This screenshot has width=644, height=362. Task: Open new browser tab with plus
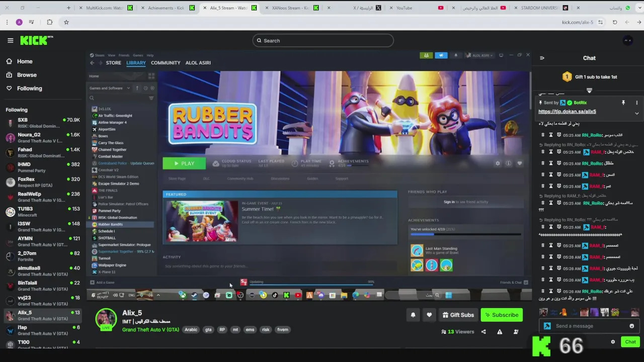pyautogui.click(x=68, y=8)
